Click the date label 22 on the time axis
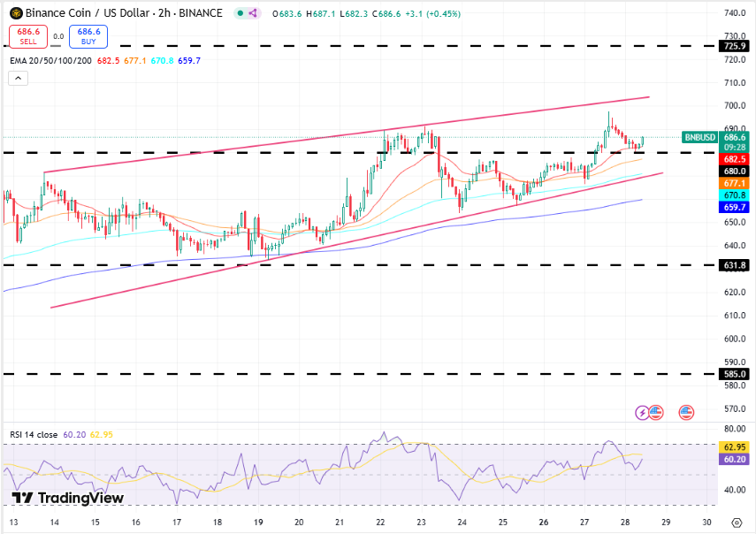Viewport: 756px width, 534px height. click(x=380, y=523)
